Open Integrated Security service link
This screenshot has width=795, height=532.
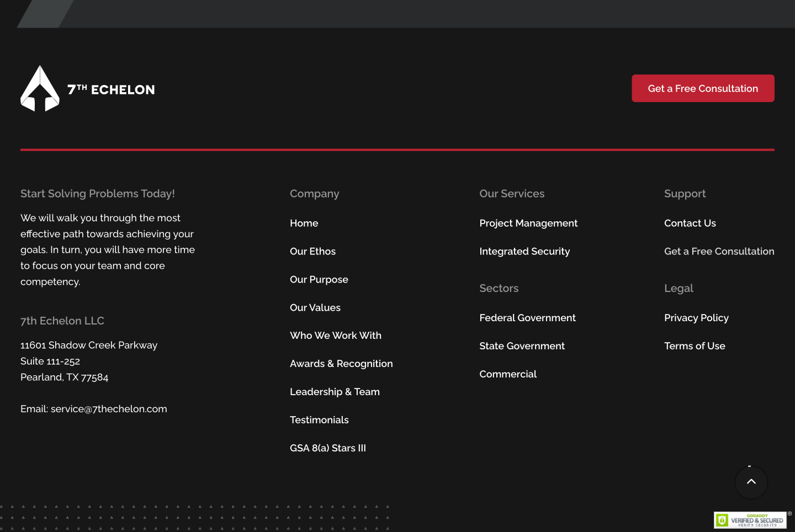coord(524,251)
